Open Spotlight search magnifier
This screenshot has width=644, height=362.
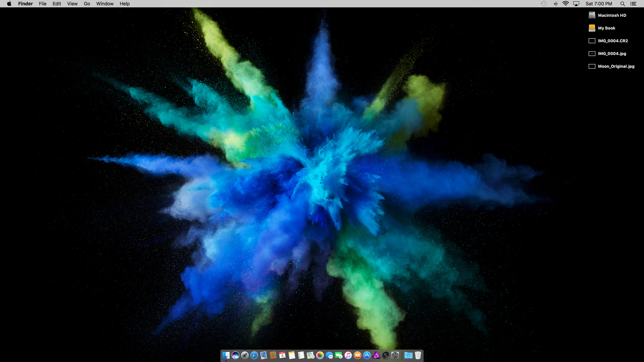coord(623,4)
